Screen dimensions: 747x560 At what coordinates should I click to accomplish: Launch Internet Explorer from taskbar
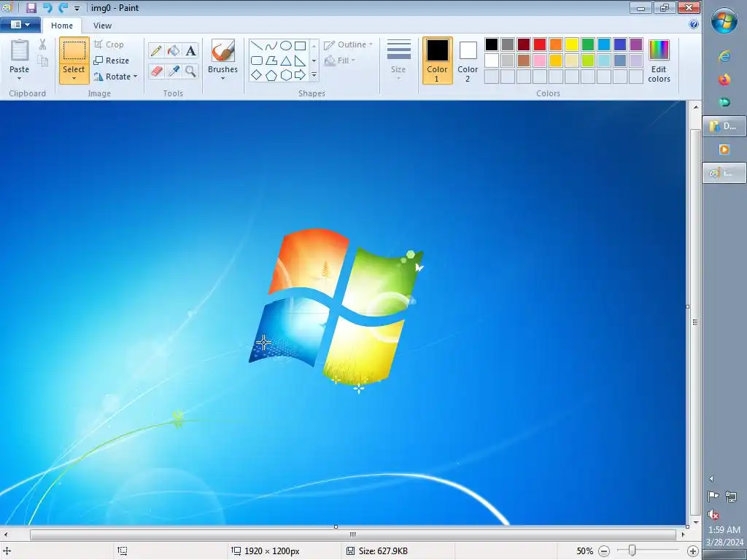[x=724, y=56]
